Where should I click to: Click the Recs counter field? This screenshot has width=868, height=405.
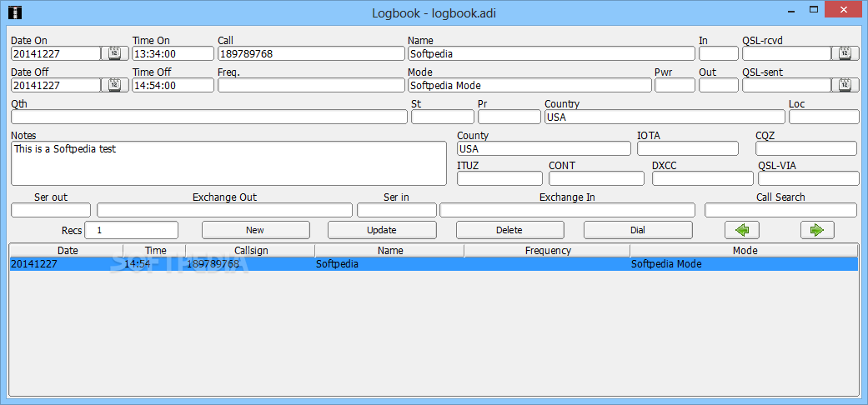click(x=131, y=230)
